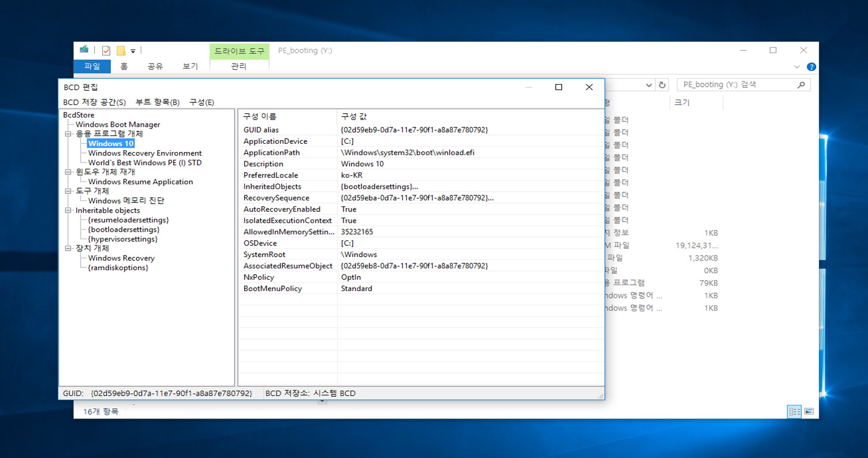Open the 부트 항목(B) menu
This screenshot has height=458, width=868.
(x=158, y=102)
